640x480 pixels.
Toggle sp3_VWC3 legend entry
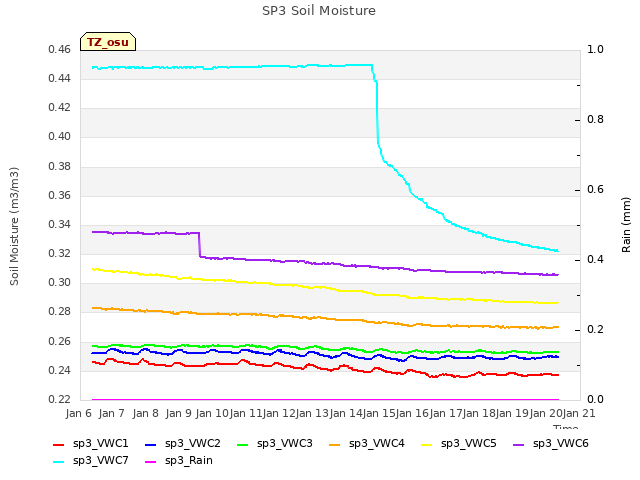pos(275,444)
